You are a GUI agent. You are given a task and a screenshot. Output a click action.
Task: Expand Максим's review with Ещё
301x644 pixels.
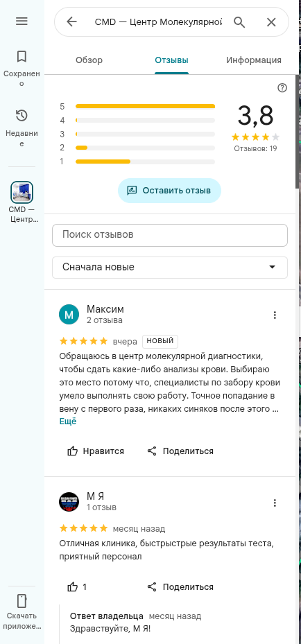[68, 421]
